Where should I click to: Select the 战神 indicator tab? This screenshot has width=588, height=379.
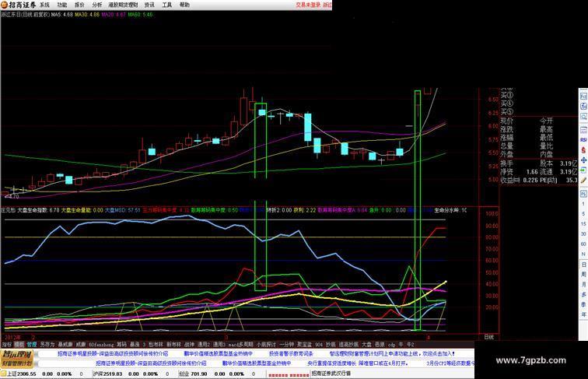(189, 344)
